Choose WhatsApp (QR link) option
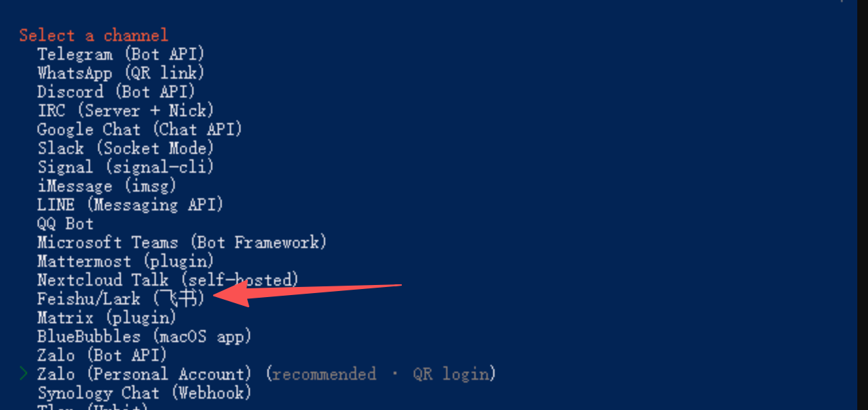Viewport: 868px width, 410px height. (121, 73)
